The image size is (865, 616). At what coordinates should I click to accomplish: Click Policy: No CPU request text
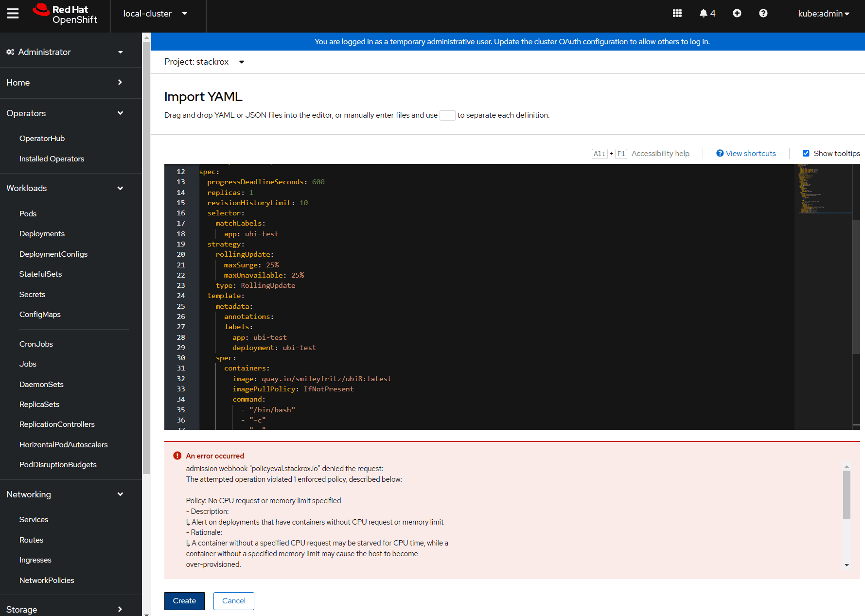point(264,501)
